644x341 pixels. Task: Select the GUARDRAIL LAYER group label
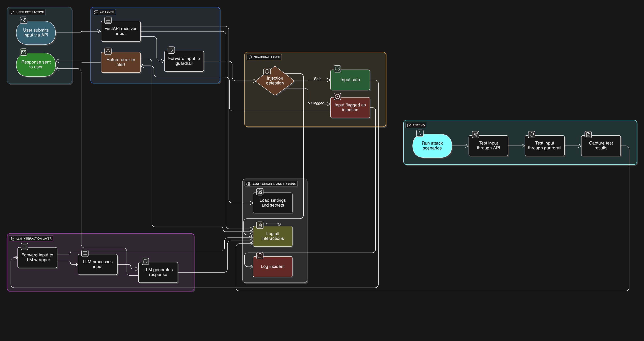point(264,57)
